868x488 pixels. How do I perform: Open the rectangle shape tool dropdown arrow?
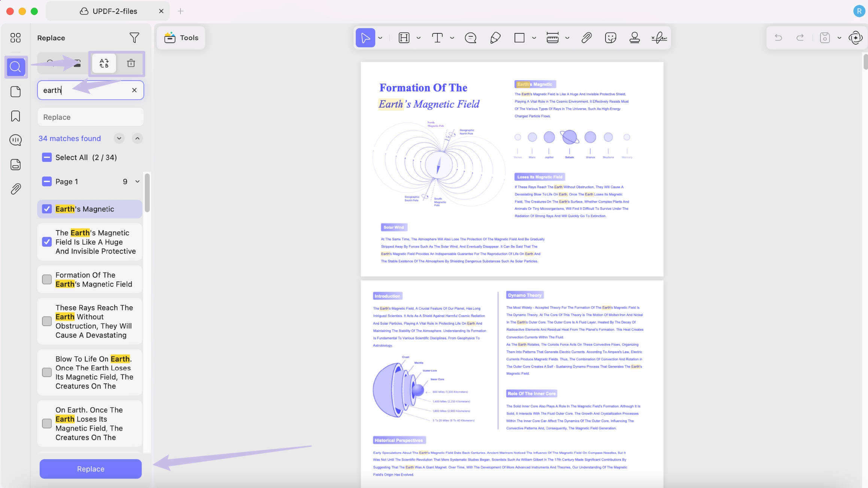(x=534, y=38)
